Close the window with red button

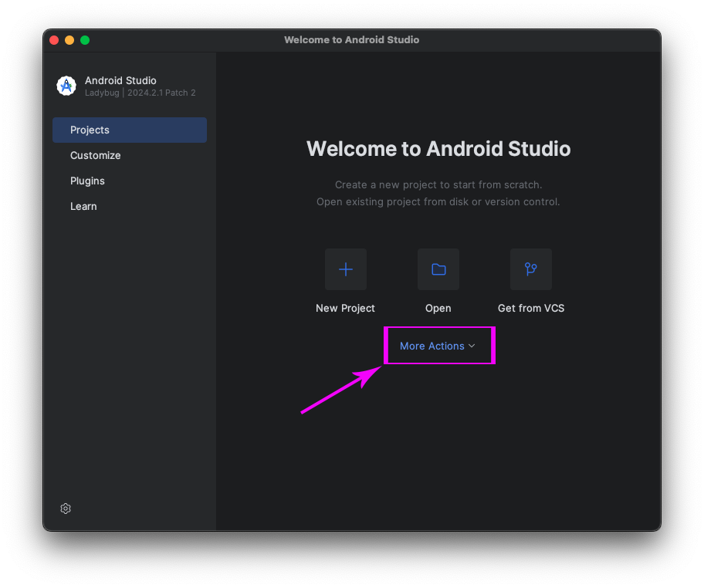(x=54, y=40)
